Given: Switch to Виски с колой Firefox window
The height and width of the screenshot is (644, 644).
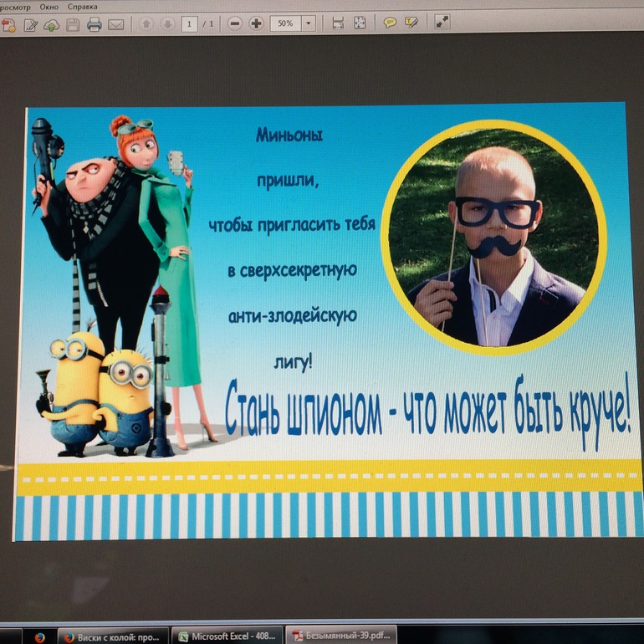Looking at the screenshot, I should click(113, 637).
